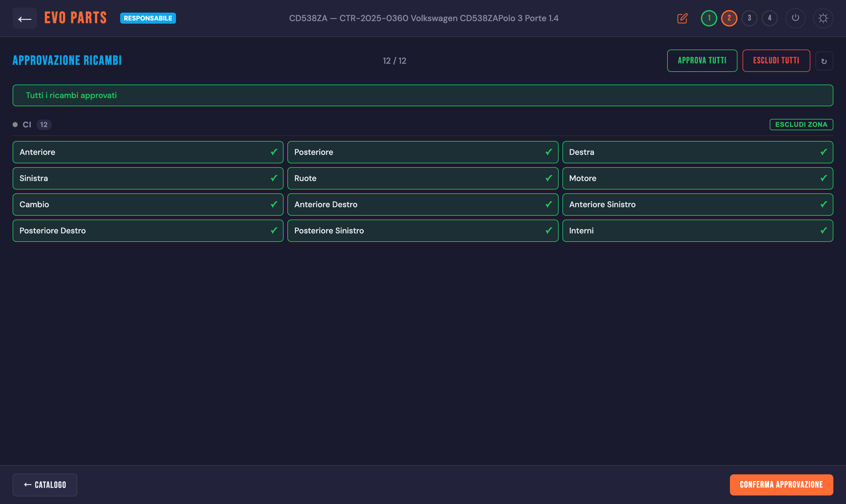Open the edit pencil icon
Screen dimensions: 846x504
click(x=682, y=18)
